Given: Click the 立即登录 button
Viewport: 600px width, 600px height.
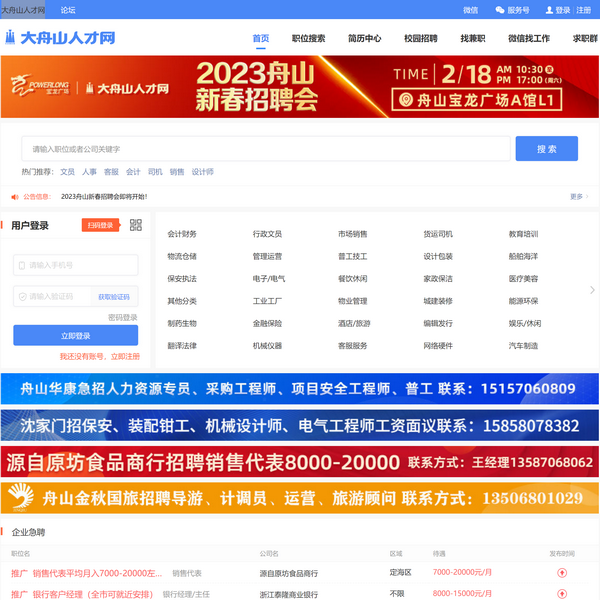Looking at the screenshot, I should pyautogui.click(x=76, y=336).
